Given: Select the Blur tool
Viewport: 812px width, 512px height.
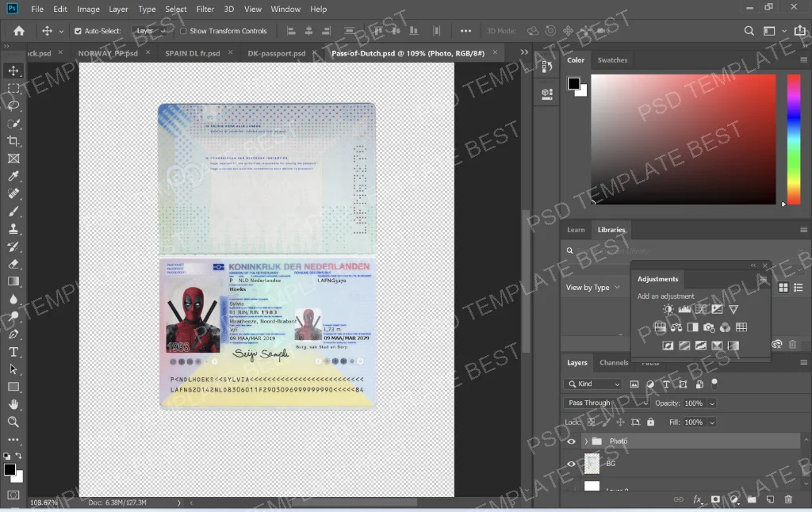Looking at the screenshot, I should pyautogui.click(x=13, y=300).
